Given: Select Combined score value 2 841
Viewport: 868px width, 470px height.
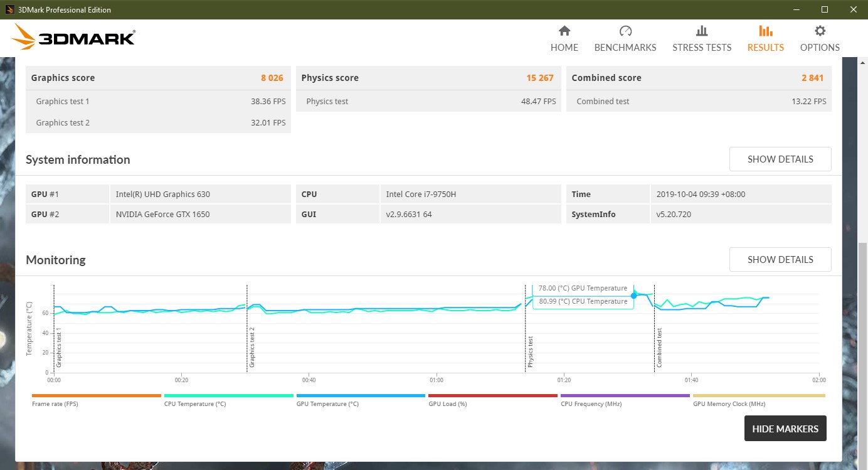Looking at the screenshot, I should click(x=812, y=78).
